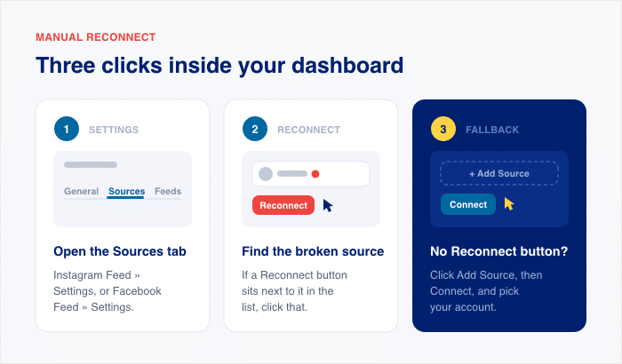This screenshot has width=622, height=364.
Task: Click the step 1 number badge
Action: [67, 129]
